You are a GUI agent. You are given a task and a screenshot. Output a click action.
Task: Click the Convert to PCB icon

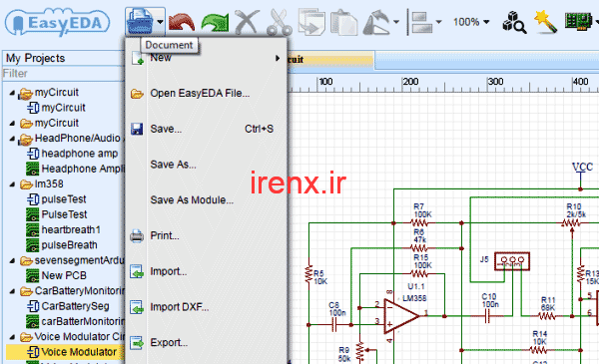578,21
